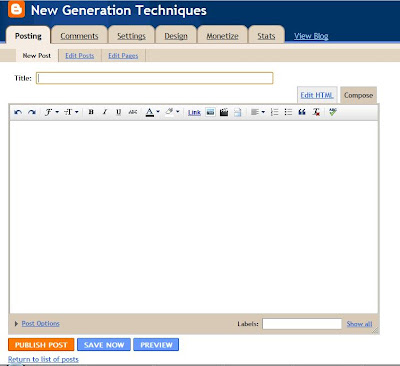The width and height of the screenshot is (400, 366).
Task: Run the spell check tool
Action: click(x=333, y=112)
